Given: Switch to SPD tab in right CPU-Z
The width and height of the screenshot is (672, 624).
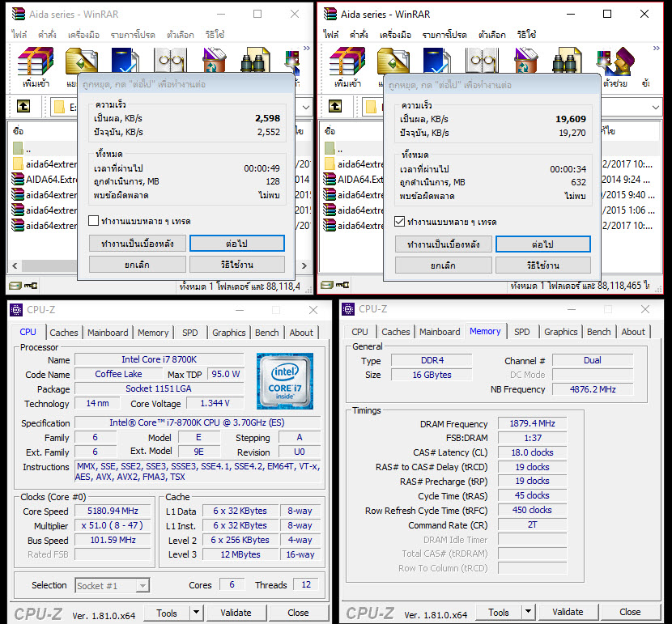Looking at the screenshot, I should pos(521,332).
